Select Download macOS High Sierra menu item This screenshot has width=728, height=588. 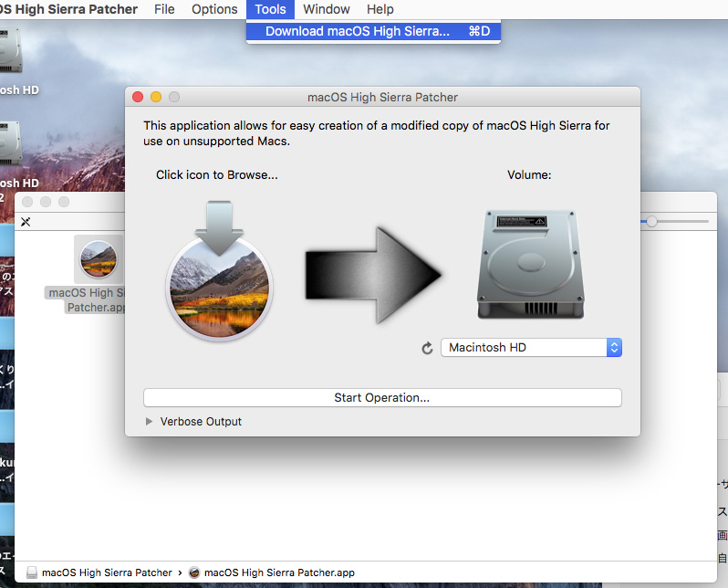click(x=373, y=31)
